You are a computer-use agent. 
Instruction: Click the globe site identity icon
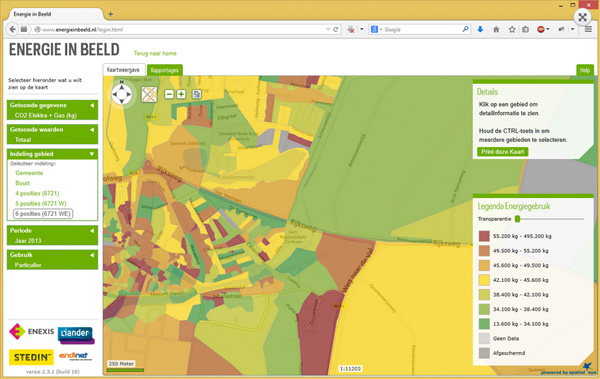tap(37, 29)
